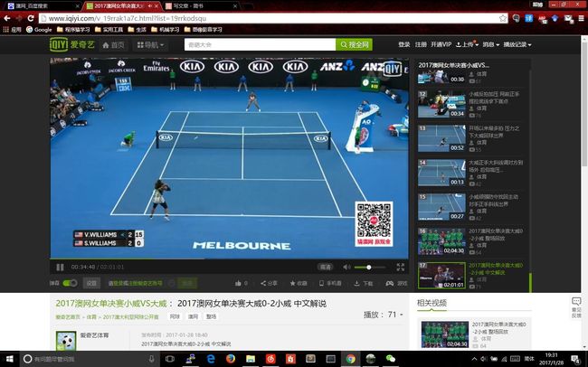Open playlist video 15 thumbnail
The width and height of the screenshot is (588, 367).
pyautogui.click(x=441, y=207)
